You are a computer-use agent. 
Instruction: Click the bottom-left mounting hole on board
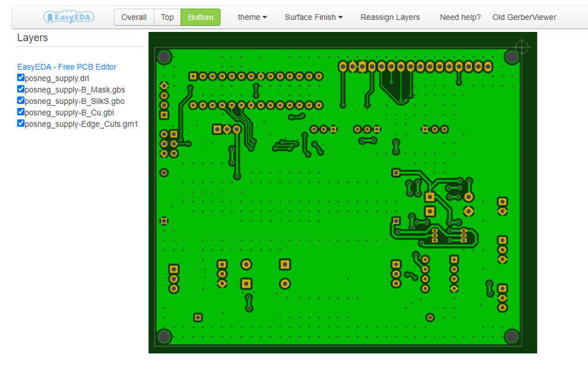point(165,336)
